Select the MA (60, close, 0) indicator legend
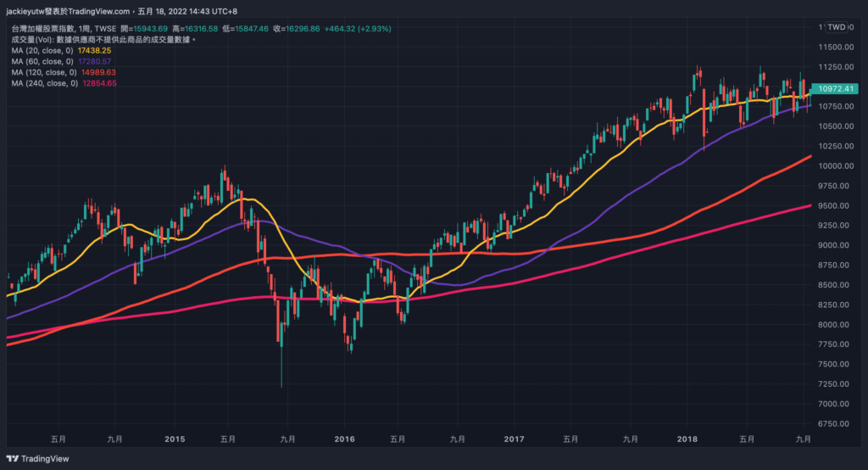 (43, 62)
